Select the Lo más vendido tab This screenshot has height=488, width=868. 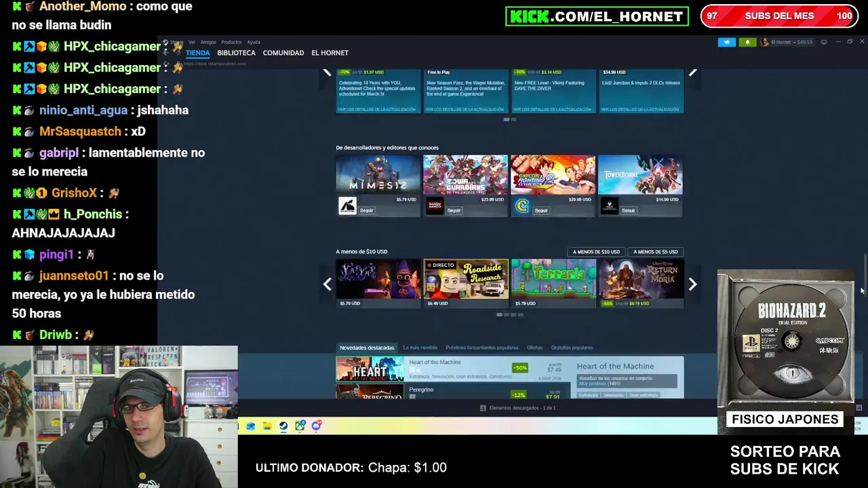tap(420, 348)
